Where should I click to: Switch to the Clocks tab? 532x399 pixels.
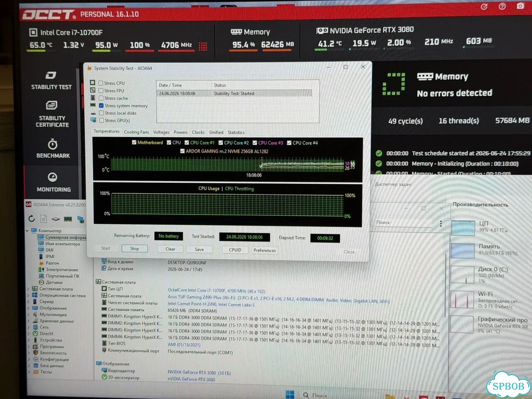[x=198, y=132]
